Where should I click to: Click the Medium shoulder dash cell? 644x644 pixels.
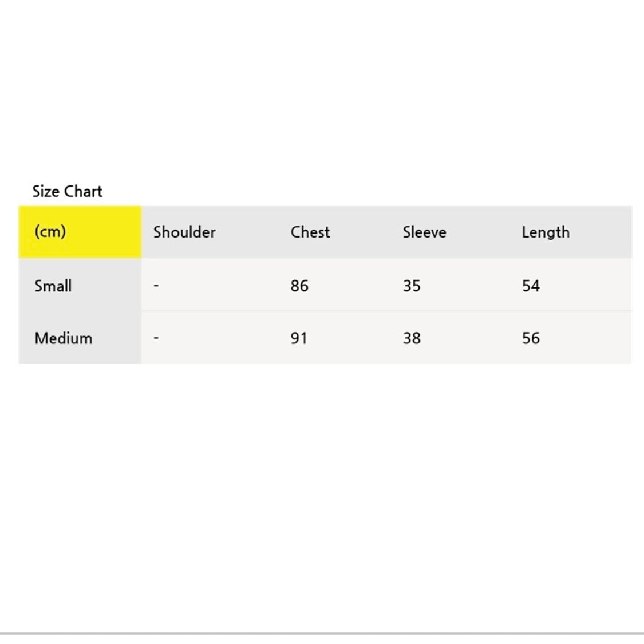pyautogui.click(x=156, y=338)
